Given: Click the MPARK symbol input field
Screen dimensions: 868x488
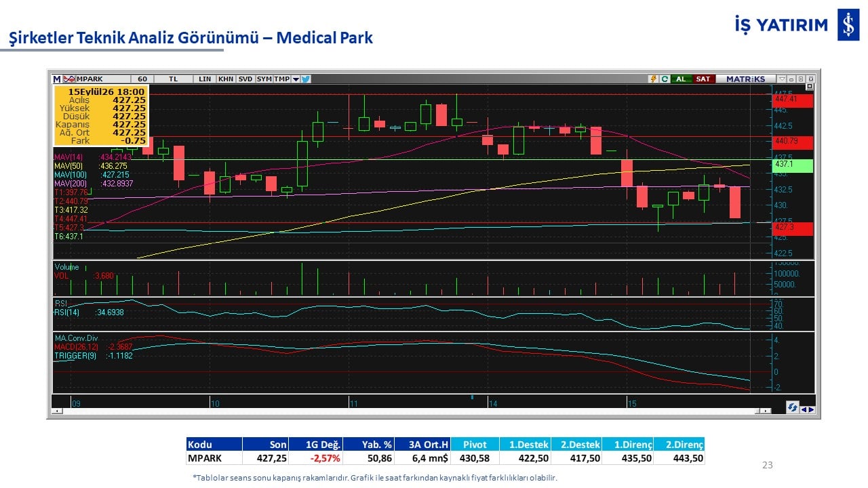Looking at the screenshot, I should tap(102, 79).
